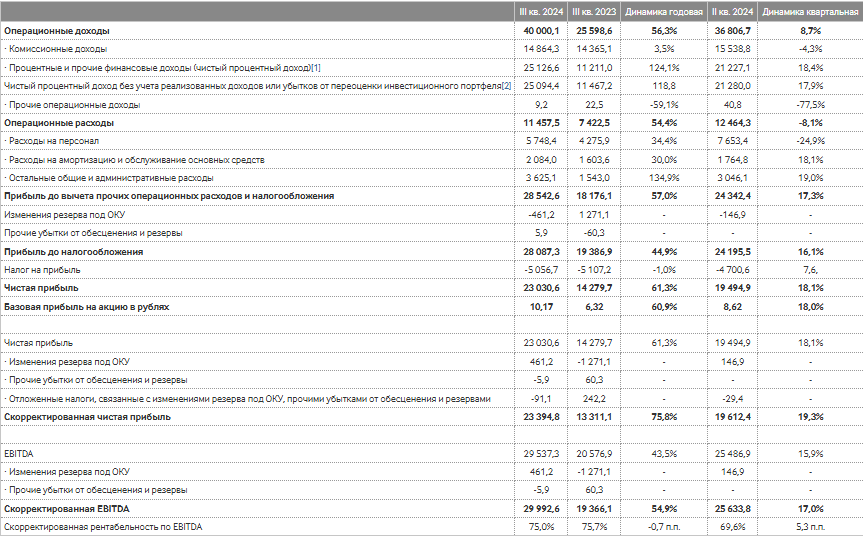The height and width of the screenshot is (537, 863).
Task: Click value -91,1 in Отложенные налоги row
Action: (541, 398)
